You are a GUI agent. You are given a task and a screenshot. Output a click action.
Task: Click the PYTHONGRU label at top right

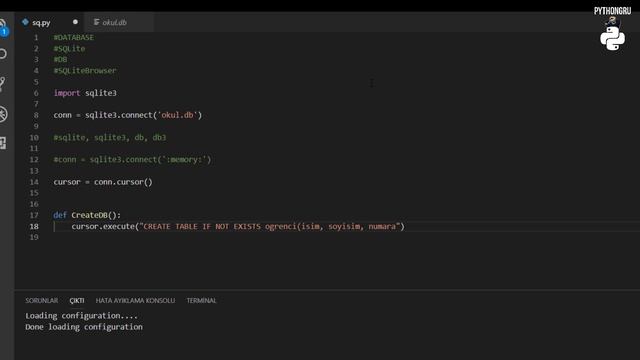click(612, 11)
